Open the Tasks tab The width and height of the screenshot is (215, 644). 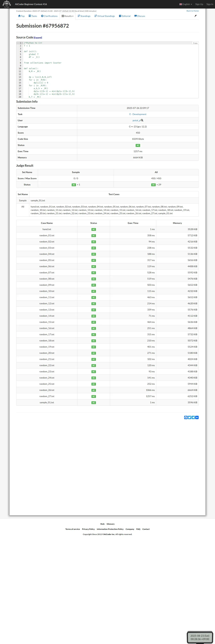pyautogui.click(x=33, y=16)
